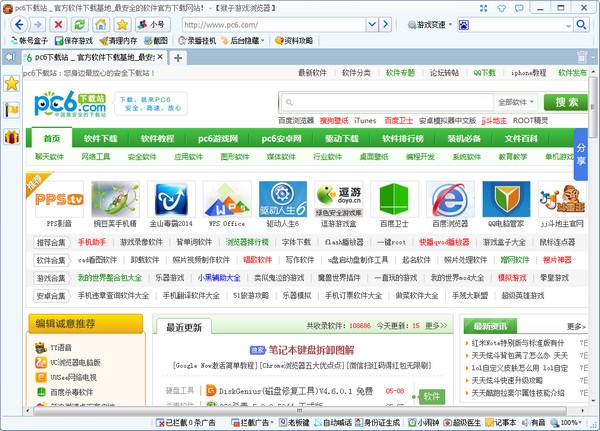The height and width of the screenshot is (431, 600).
Task: Open the 软件教程 navigation tab
Action: coord(157,138)
